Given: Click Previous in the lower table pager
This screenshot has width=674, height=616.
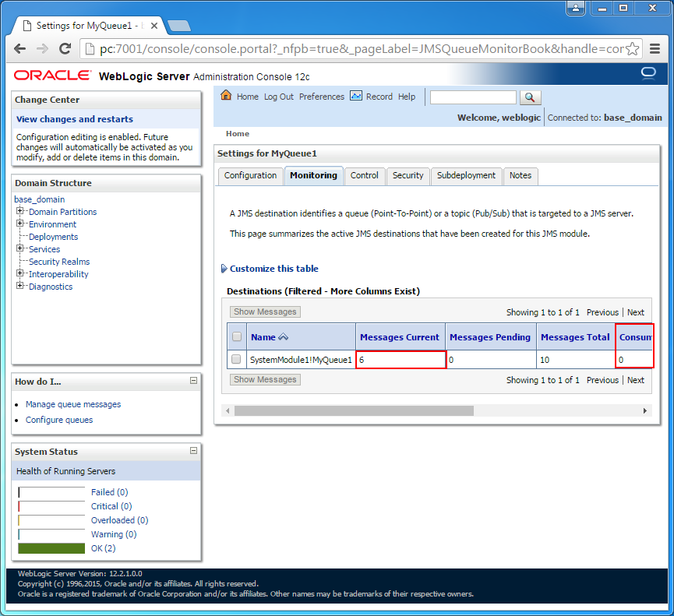Looking at the screenshot, I should pos(602,380).
